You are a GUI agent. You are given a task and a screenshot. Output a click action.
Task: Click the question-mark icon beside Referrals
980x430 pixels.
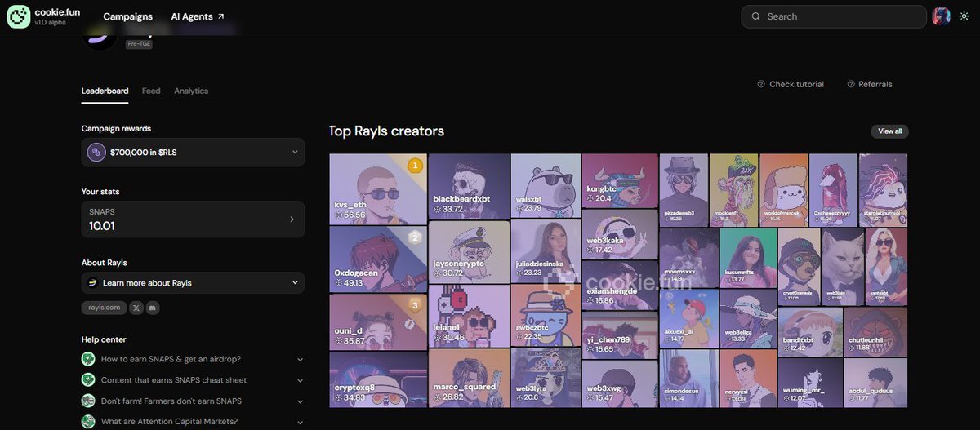pos(851,84)
